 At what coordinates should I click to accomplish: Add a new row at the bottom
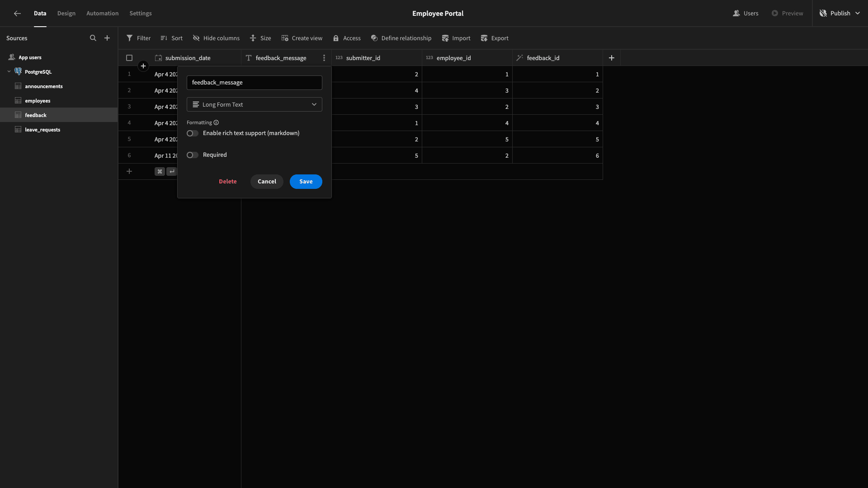pos(129,171)
